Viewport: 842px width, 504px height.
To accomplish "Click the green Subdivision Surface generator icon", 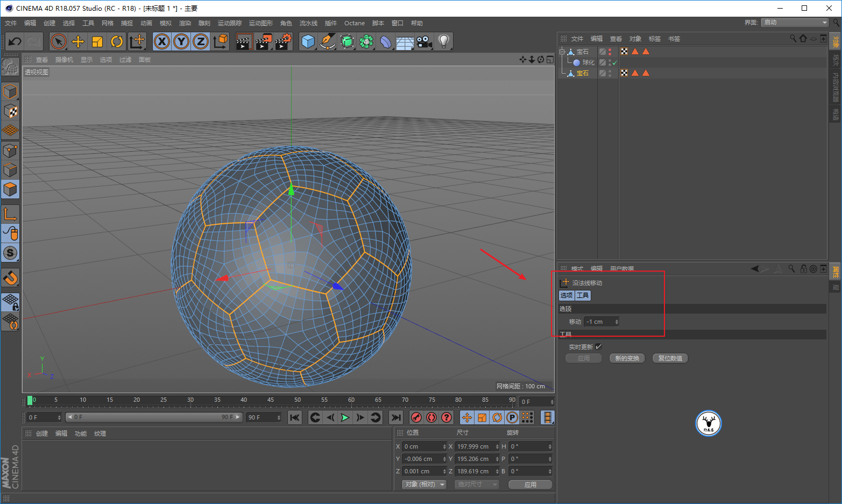I will [x=347, y=41].
